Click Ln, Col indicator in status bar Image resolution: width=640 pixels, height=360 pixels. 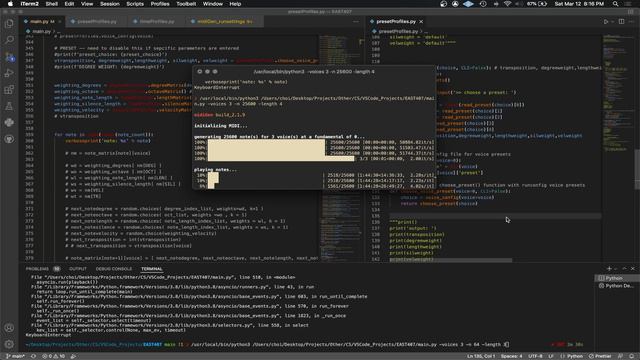(481, 356)
